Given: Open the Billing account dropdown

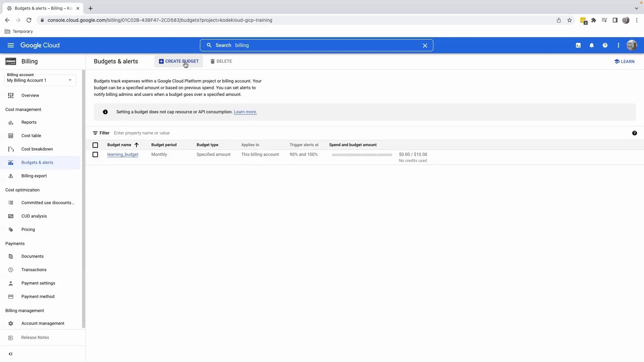Looking at the screenshot, I should tap(40, 80).
